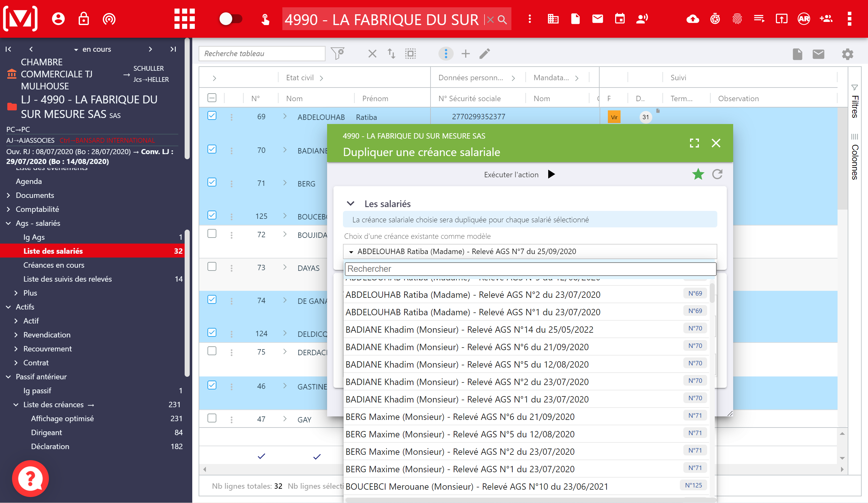Uncheck the row 125 BOUCEBCI checkbox

[x=212, y=216]
